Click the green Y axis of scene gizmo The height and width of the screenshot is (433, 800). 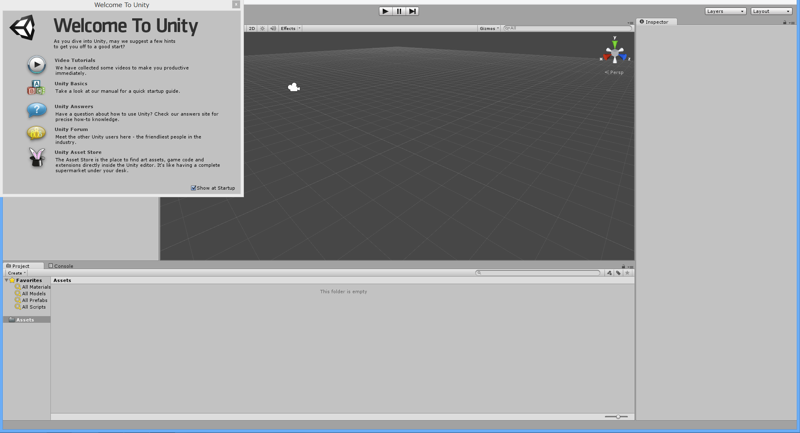coord(615,42)
